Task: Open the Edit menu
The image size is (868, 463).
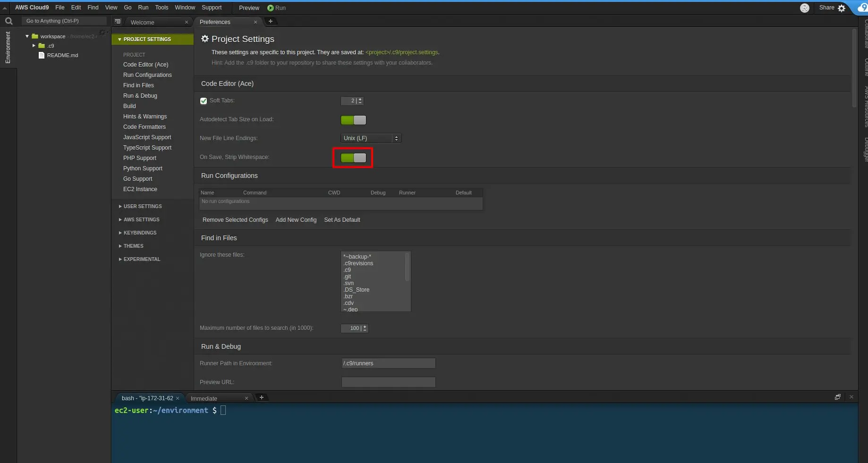Action: pyautogui.click(x=76, y=8)
